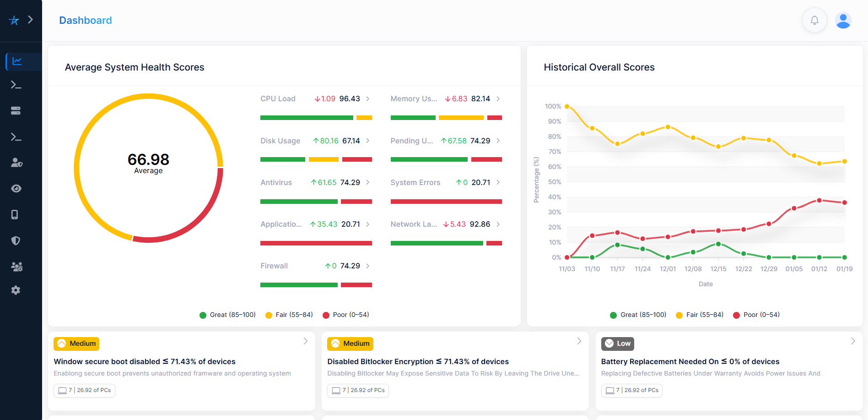Expand Firewall details chevron
This screenshot has height=420, width=868.
coord(368,266)
